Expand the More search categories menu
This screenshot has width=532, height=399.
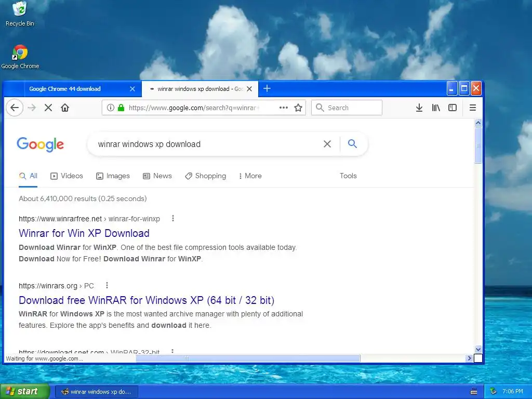coord(250,176)
